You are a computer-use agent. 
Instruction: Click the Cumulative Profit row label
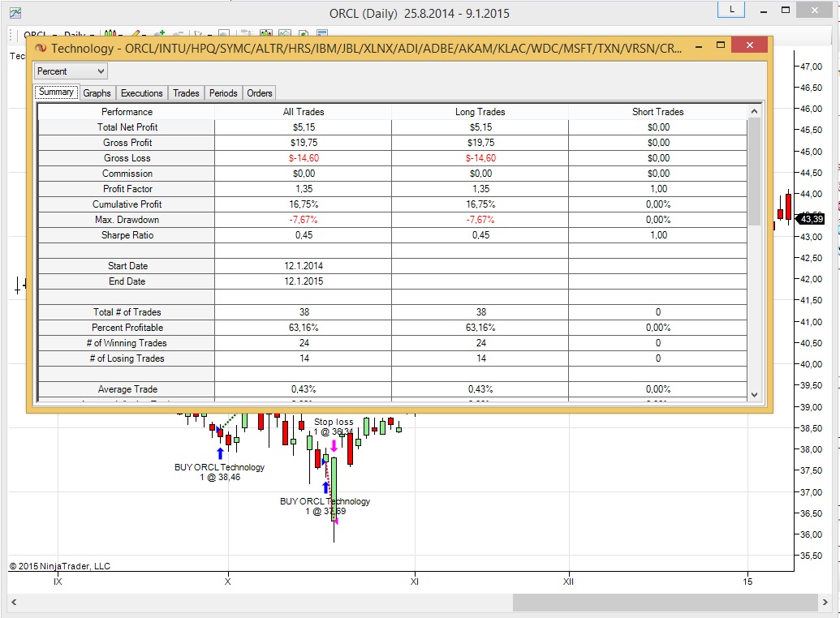tap(127, 204)
